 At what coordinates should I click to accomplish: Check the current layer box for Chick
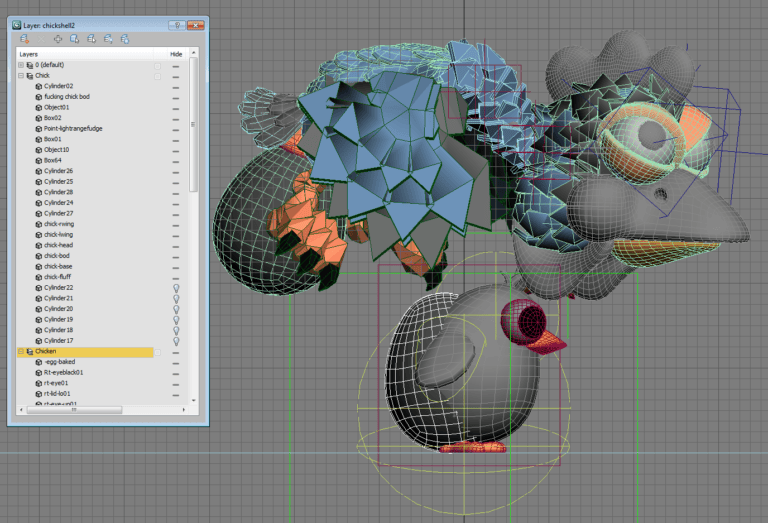[158, 76]
